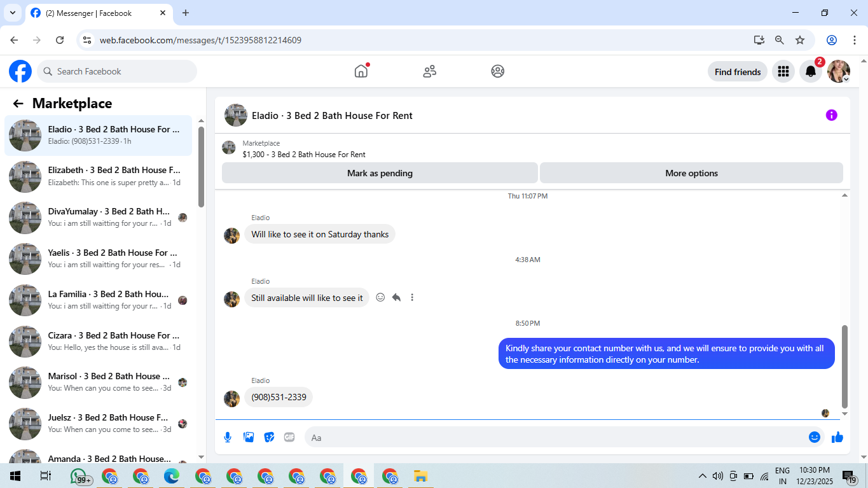
Task: Select the Messenger | Facebook tab
Action: tap(99, 13)
